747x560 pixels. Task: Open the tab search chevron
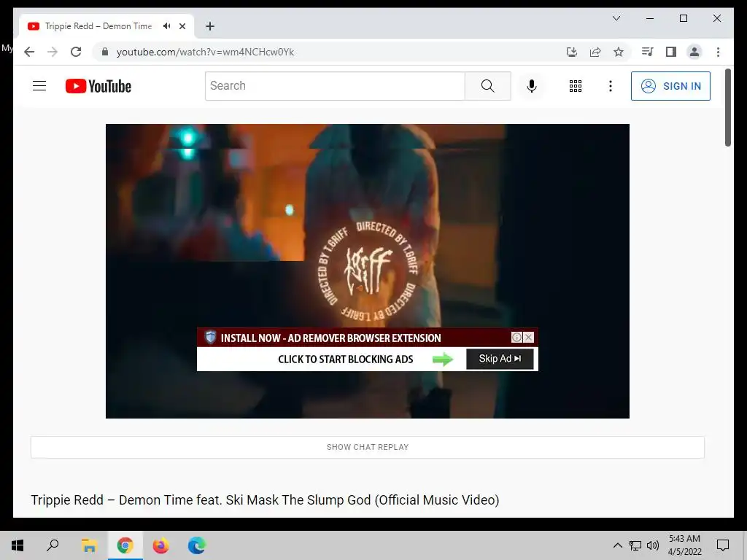pyautogui.click(x=616, y=18)
